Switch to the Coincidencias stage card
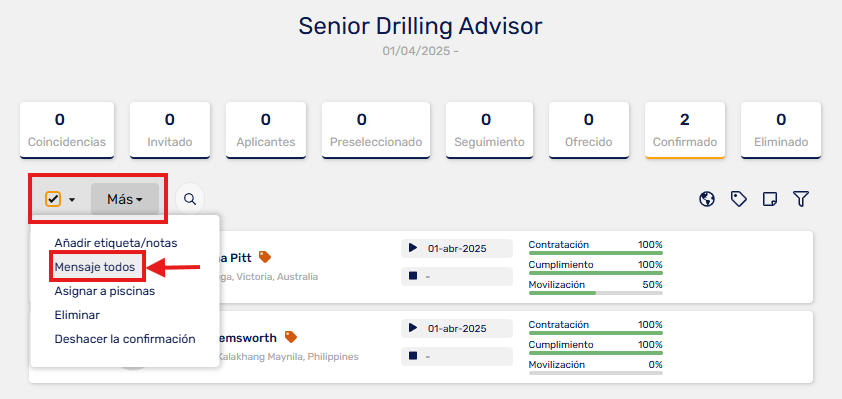The width and height of the screenshot is (842, 399). pos(67,130)
